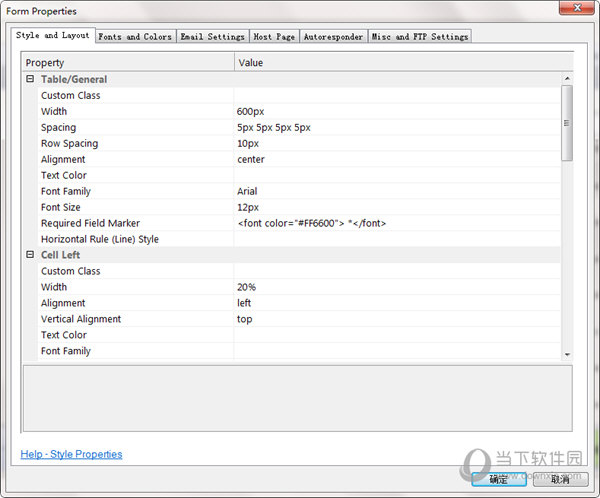Close the Form Properties dialog
Image resolution: width=600 pixels, height=498 pixels.
(x=577, y=8)
